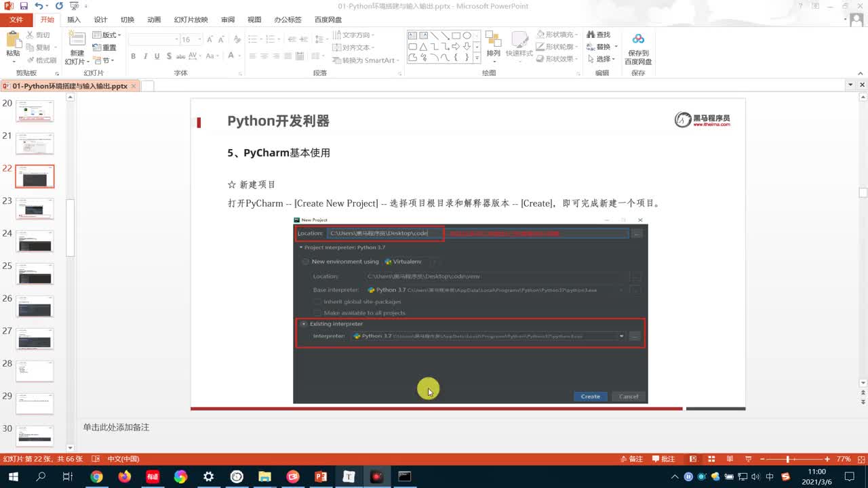Open the 选择 select dropdown

pos(601,59)
